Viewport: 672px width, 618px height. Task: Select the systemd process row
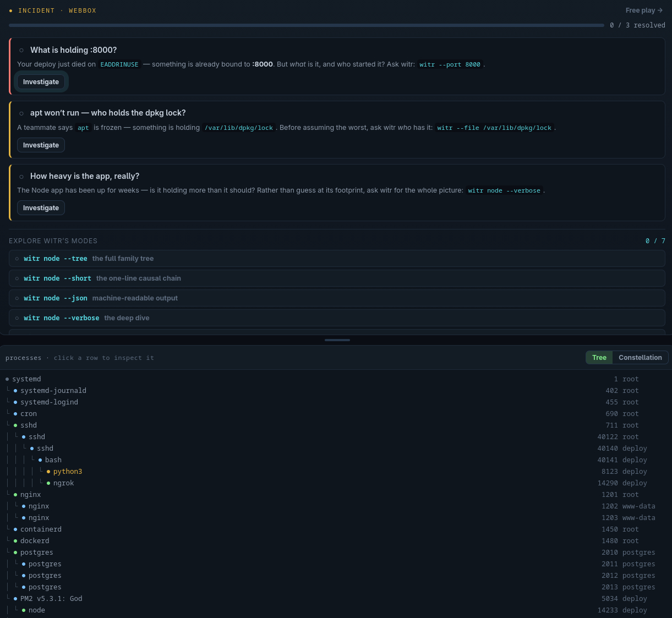click(x=336, y=379)
